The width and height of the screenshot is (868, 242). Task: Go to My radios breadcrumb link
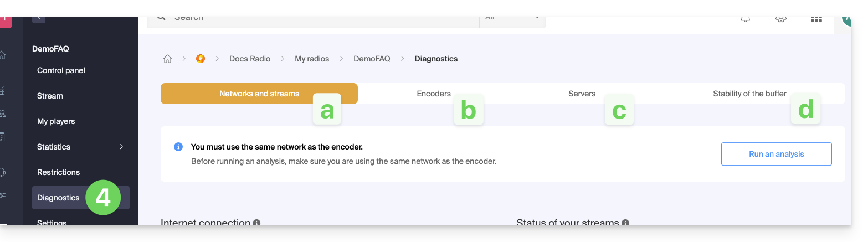[312, 59]
